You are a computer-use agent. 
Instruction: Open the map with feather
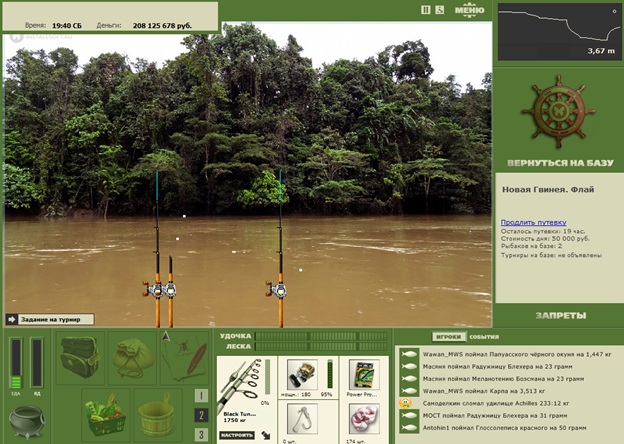185,358
